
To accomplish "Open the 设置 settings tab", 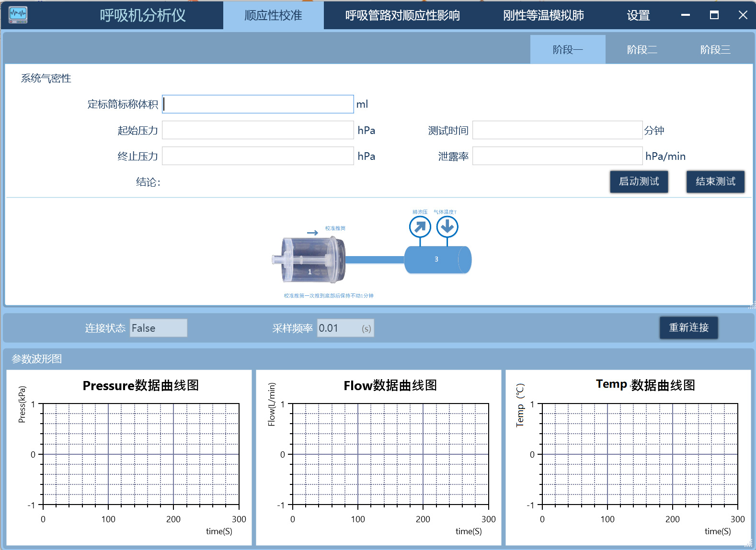I will tap(638, 15).
